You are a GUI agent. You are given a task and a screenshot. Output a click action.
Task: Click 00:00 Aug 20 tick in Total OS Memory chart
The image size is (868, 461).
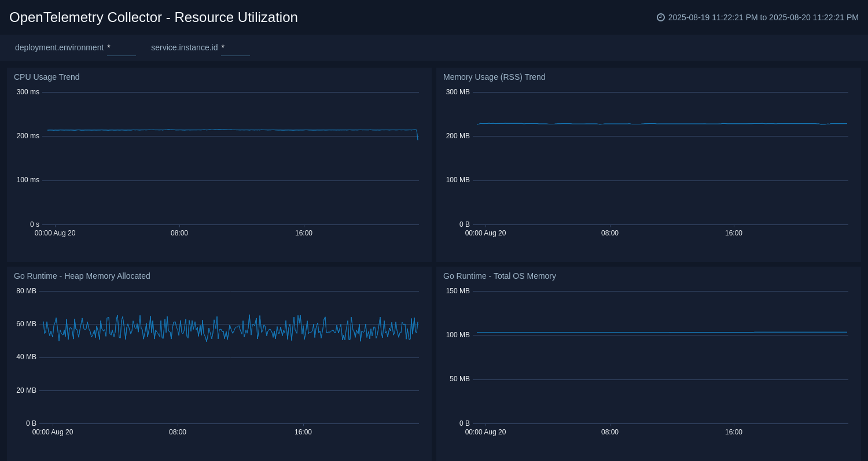click(x=486, y=432)
